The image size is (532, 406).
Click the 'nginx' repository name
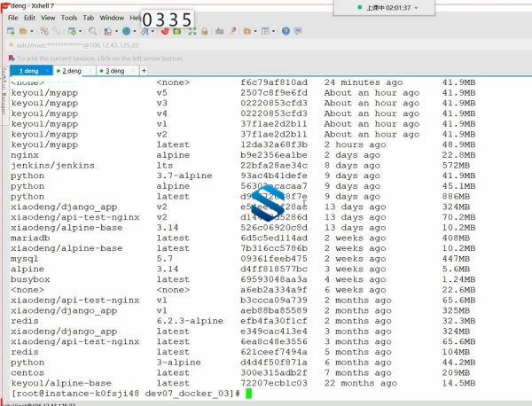[x=25, y=155]
